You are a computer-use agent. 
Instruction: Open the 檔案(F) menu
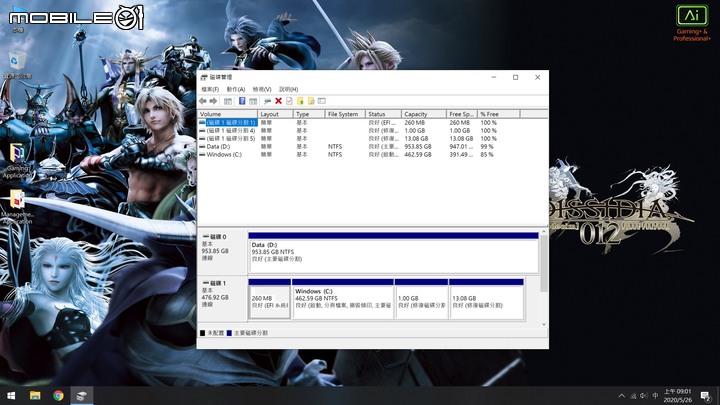pos(210,89)
